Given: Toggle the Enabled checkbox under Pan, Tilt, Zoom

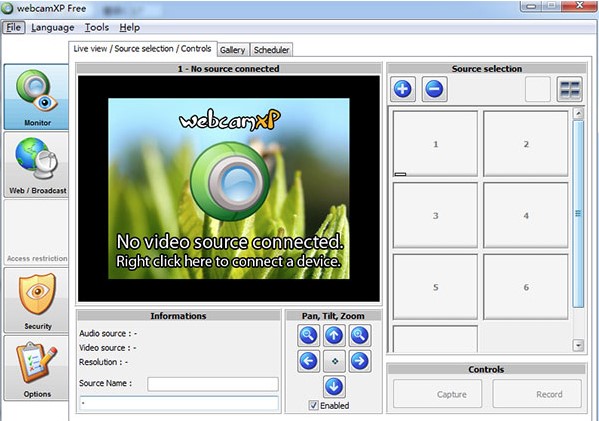Looking at the screenshot, I should coord(313,405).
